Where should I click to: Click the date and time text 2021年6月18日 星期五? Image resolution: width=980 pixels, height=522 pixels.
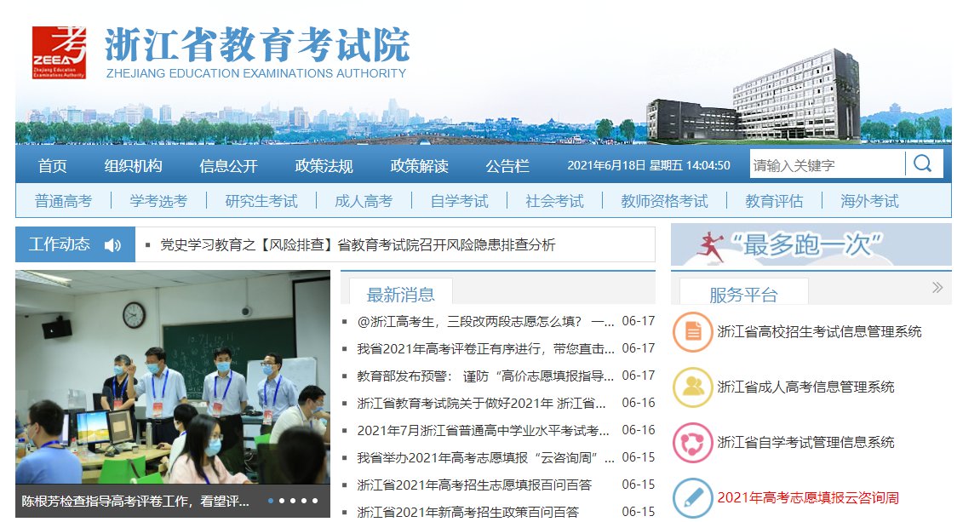[x=649, y=166]
